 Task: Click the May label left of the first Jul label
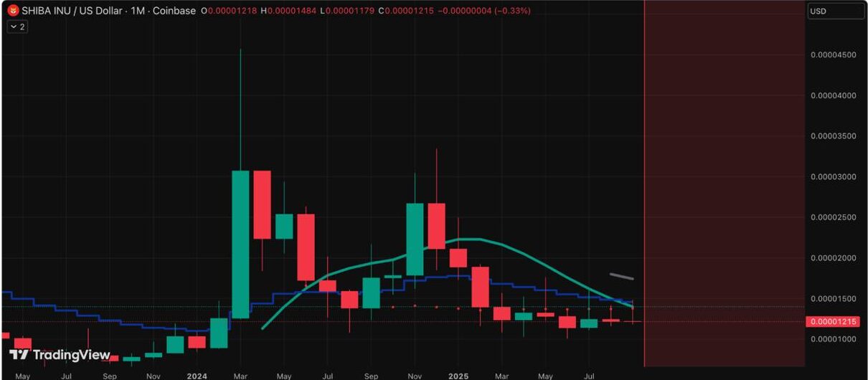(x=22, y=376)
